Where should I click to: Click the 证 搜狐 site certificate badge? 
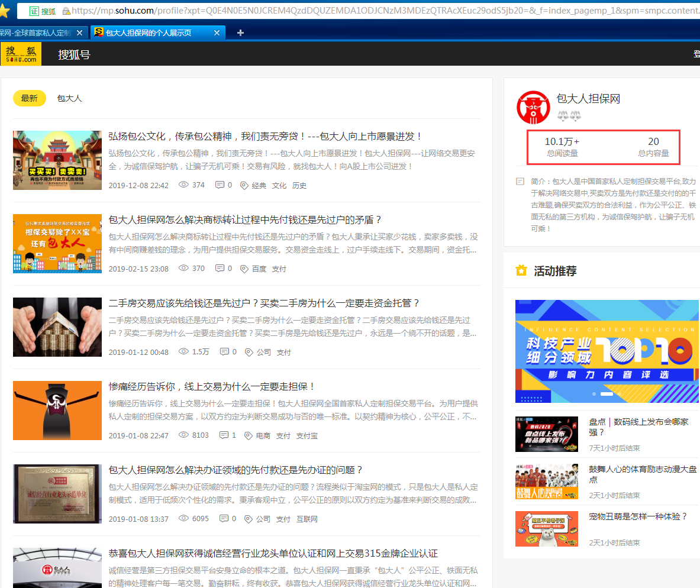tap(43, 11)
